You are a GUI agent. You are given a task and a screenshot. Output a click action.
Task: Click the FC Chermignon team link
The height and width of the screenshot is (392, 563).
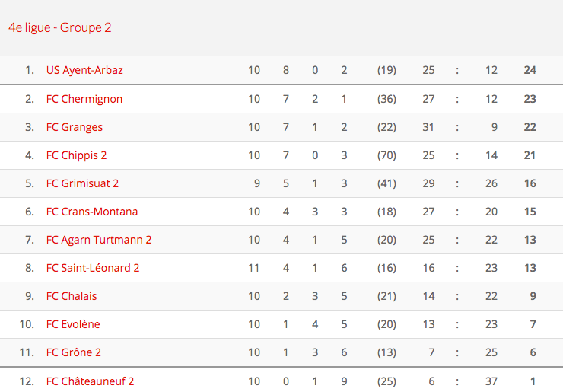coord(84,99)
